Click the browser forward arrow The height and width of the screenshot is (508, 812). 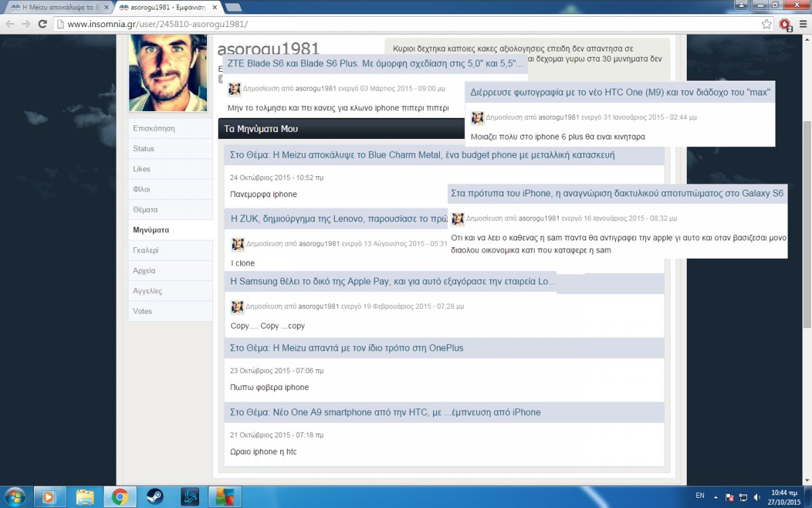26,24
